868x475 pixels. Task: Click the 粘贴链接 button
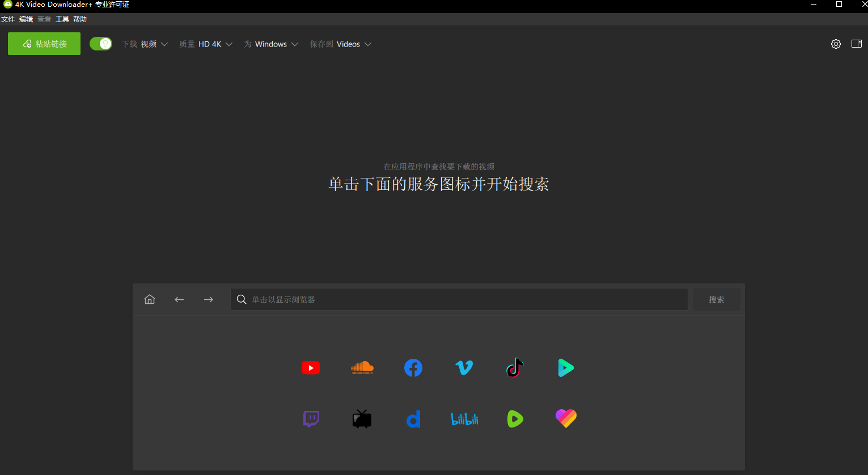click(x=44, y=44)
